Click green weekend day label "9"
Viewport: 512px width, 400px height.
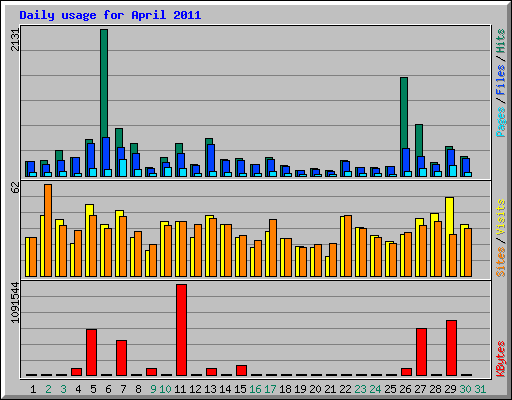point(153,389)
